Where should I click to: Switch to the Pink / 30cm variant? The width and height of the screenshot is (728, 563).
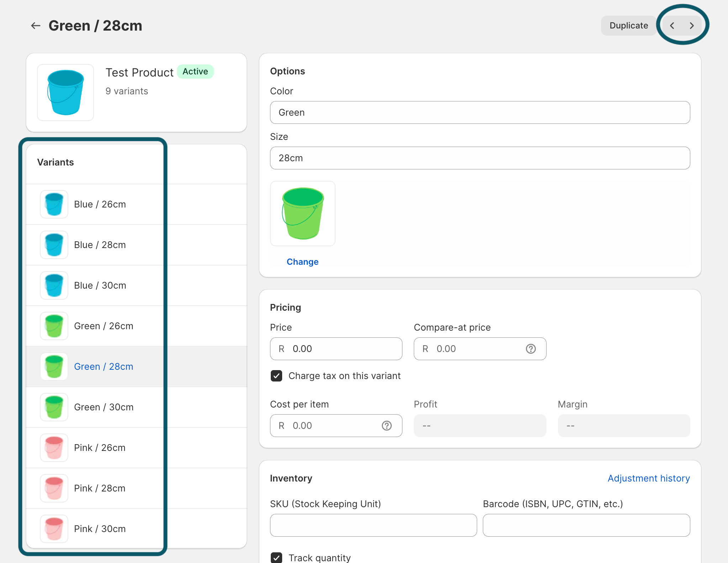click(100, 529)
